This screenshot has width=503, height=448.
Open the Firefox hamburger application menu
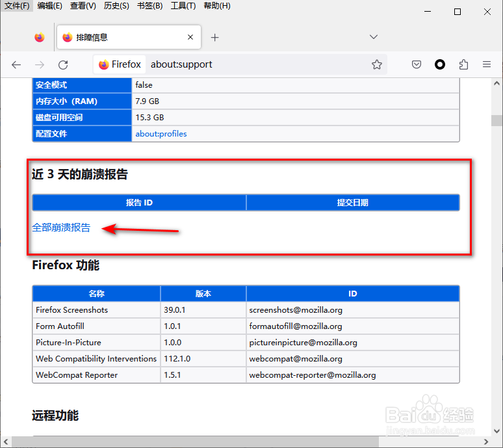tap(487, 64)
